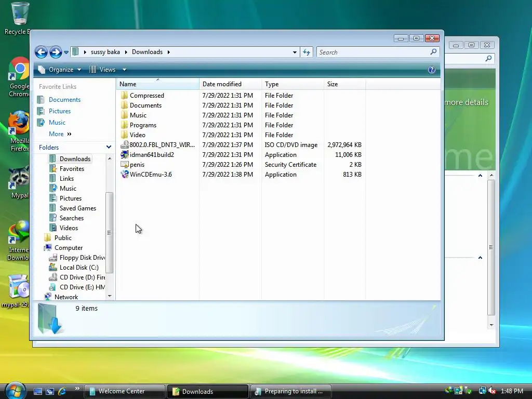Image resolution: width=532 pixels, height=399 pixels.
Task: Expand the arrow after Downloads breadcrumb
Action: 168,52
